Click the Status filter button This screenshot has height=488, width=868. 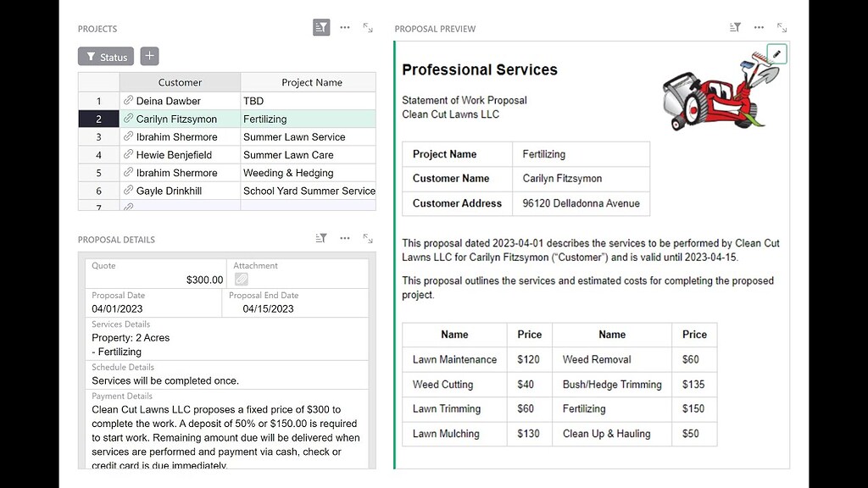pos(105,56)
